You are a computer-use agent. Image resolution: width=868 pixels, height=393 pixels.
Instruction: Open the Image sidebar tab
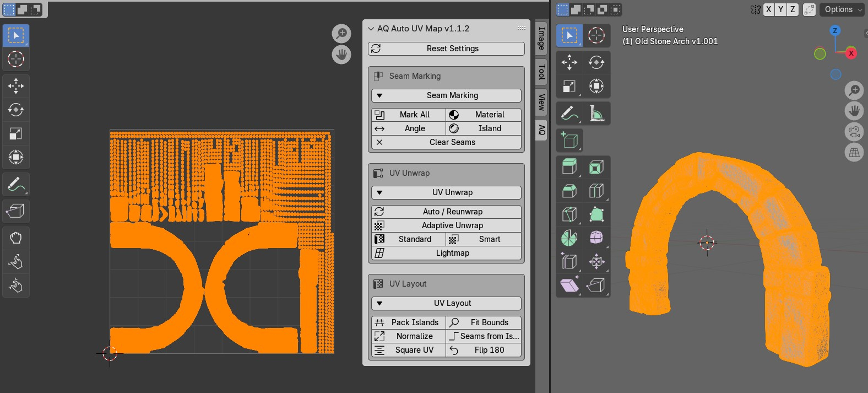[x=541, y=38]
